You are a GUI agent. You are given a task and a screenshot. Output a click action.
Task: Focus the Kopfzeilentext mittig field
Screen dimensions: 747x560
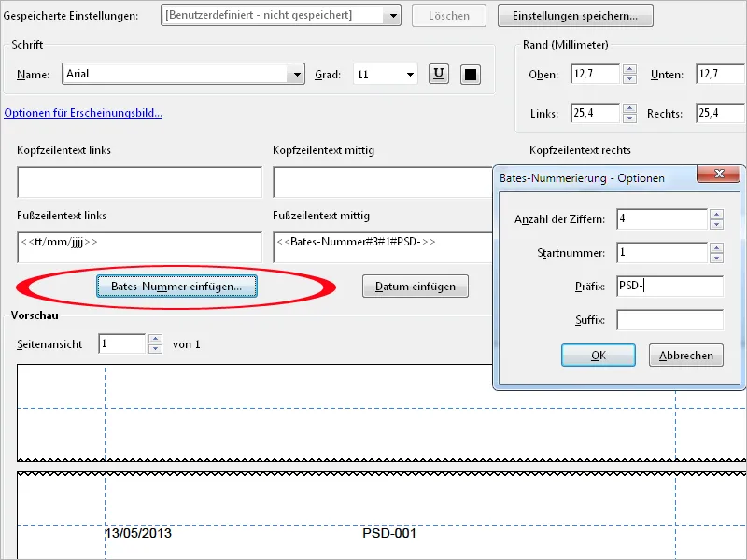pyautogui.click(x=383, y=182)
